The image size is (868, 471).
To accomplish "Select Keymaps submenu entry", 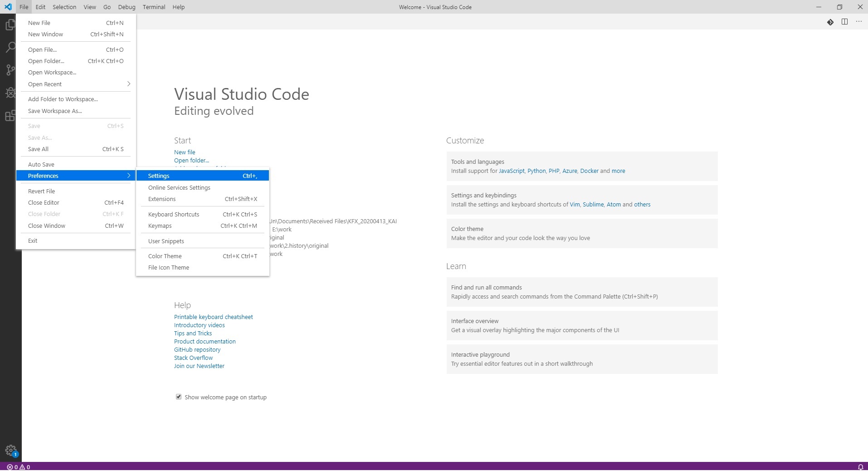I will click(x=203, y=226).
